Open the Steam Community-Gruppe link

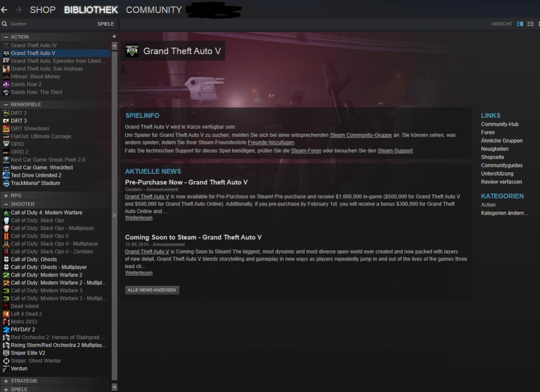click(x=361, y=135)
